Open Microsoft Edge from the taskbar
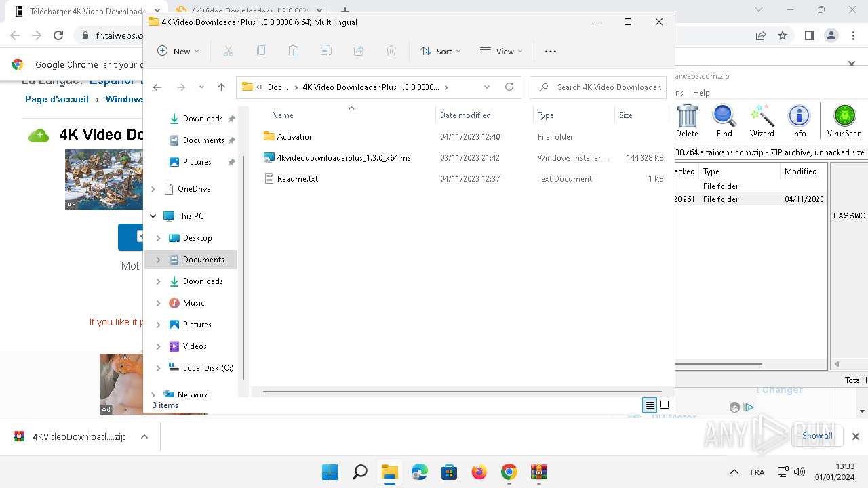 coord(420,472)
